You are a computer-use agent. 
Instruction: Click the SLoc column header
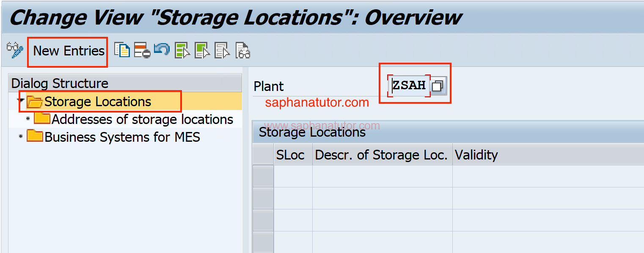(293, 155)
